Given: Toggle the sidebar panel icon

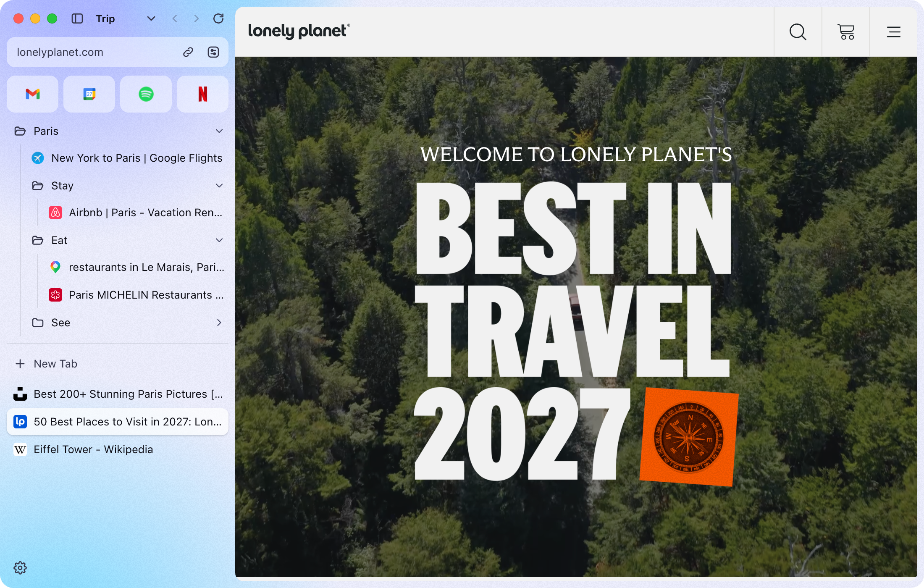Looking at the screenshot, I should tap(77, 18).
